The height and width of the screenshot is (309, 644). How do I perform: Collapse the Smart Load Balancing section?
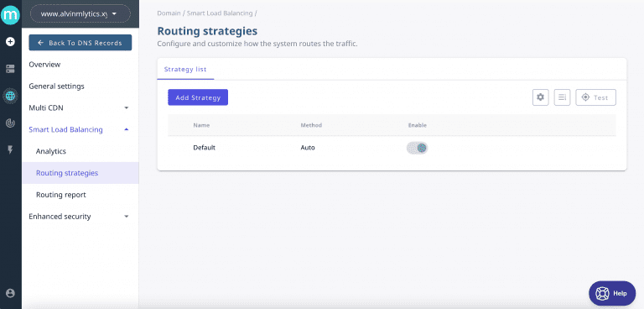coord(80,129)
